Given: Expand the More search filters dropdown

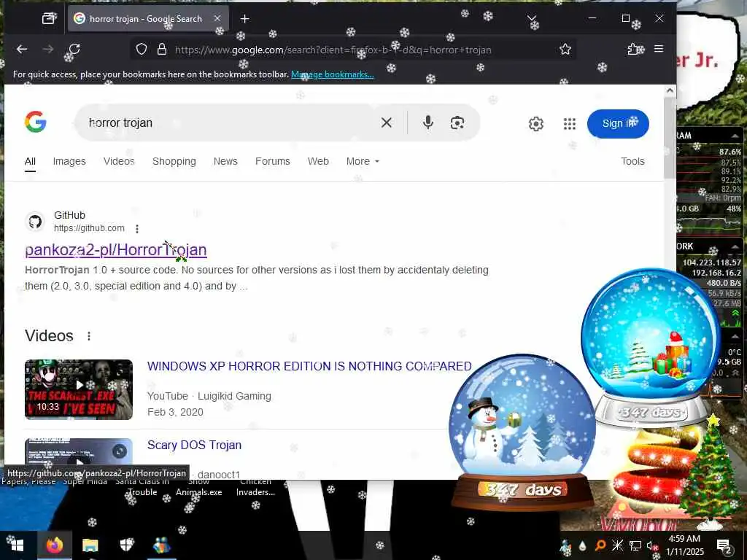Looking at the screenshot, I should point(363,161).
